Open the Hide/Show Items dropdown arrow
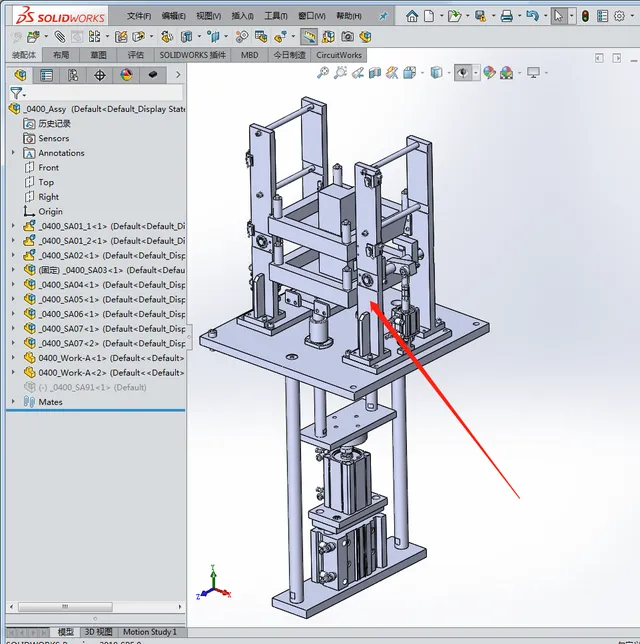The width and height of the screenshot is (640, 644). click(x=476, y=73)
